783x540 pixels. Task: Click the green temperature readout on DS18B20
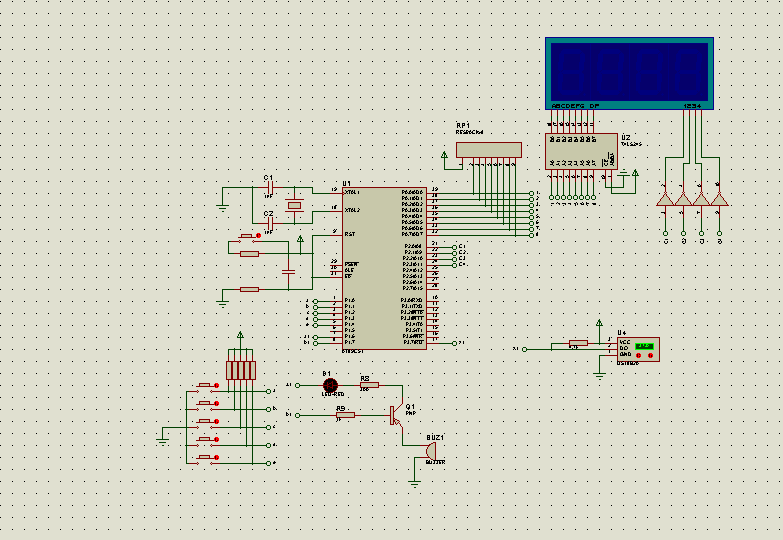pyautogui.click(x=644, y=346)
